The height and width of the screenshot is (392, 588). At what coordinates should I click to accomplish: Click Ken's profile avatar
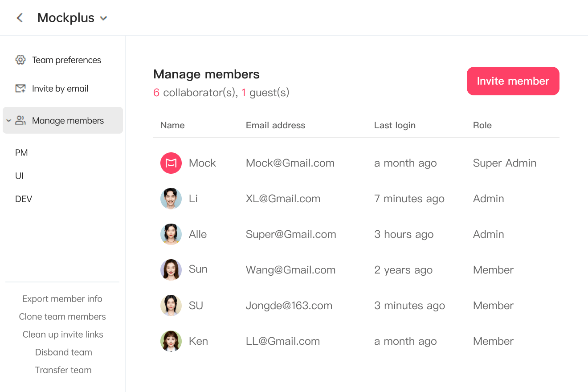tap(171, 341)
